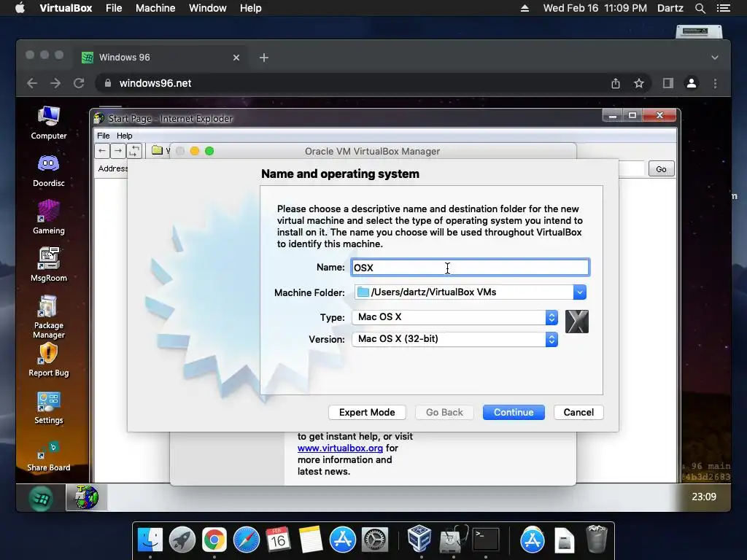Image resolution: width=747 pixels, height=560 pixels.
Task: Open a new Chrome tab
Action: click(x=264, y=58)
